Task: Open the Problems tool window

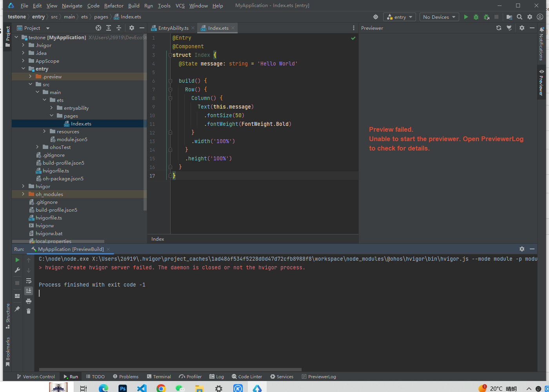Action: (125, 376)
